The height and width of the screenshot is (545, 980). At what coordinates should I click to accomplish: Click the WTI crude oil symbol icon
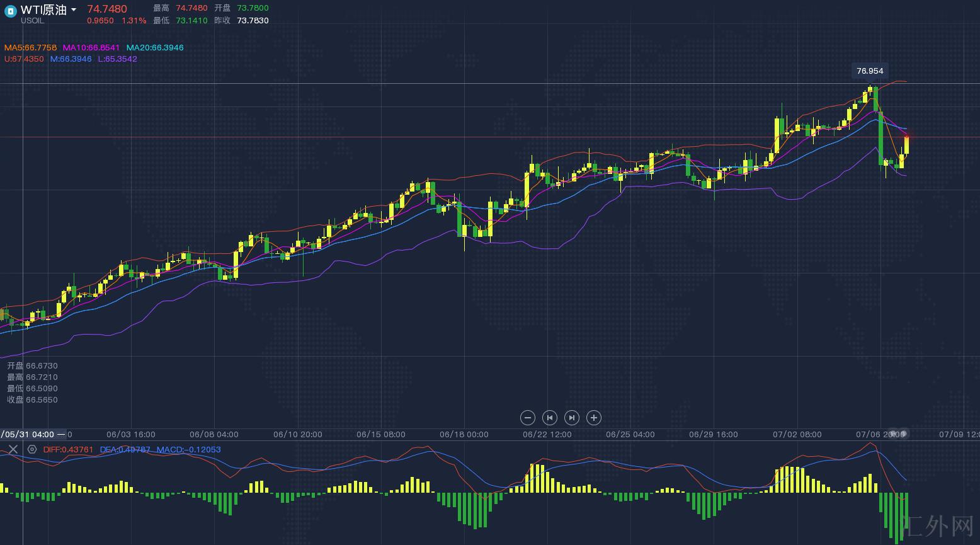(10, 11)
